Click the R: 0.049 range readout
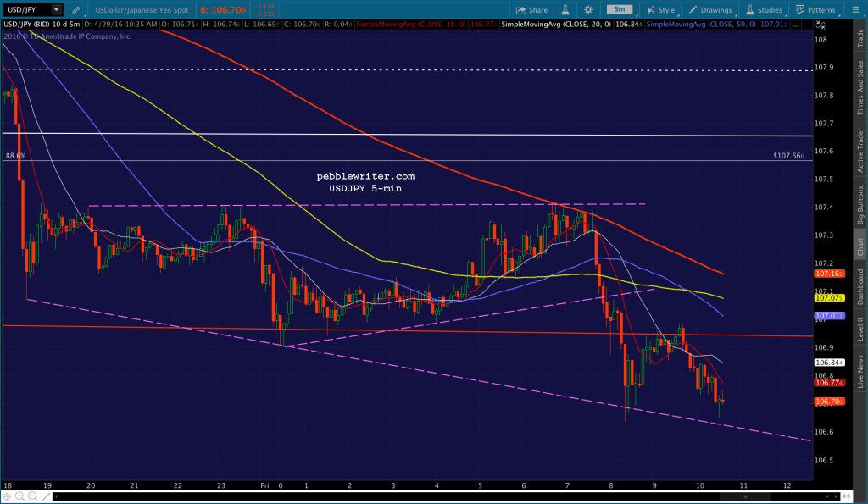The image size is (868, 504). (338, 25)
